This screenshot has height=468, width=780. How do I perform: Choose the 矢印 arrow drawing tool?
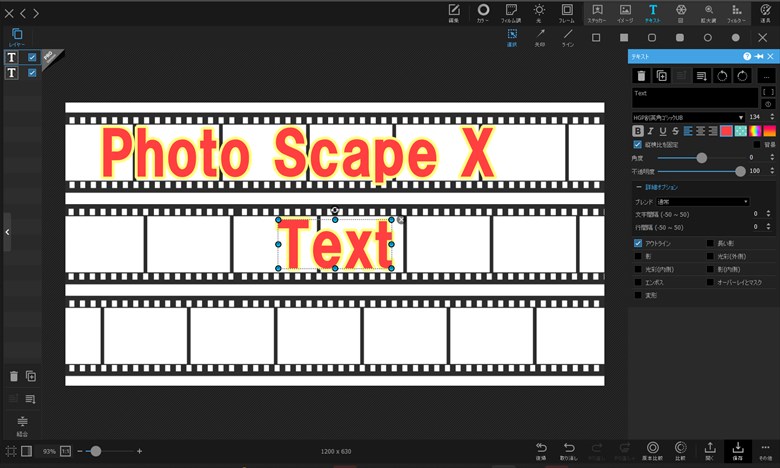[x=540, y=38]
